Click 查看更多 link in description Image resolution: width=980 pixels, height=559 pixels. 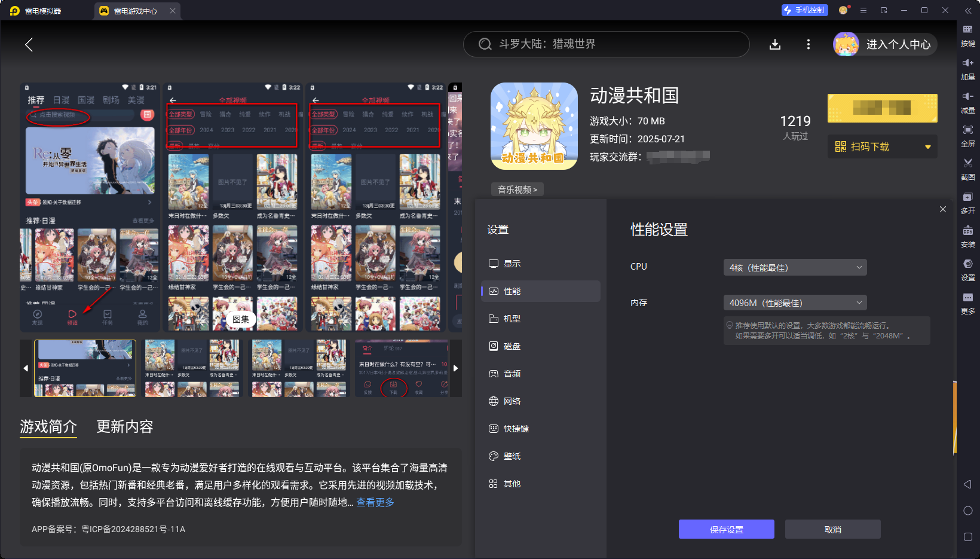pos(375,502)
